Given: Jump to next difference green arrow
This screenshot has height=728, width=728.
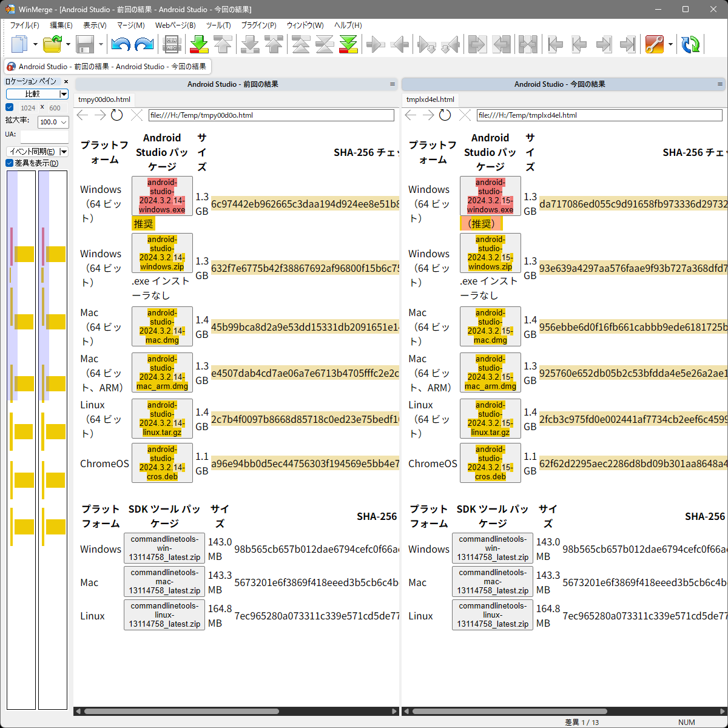Looking at the screenshot, I should pos(199,44).
